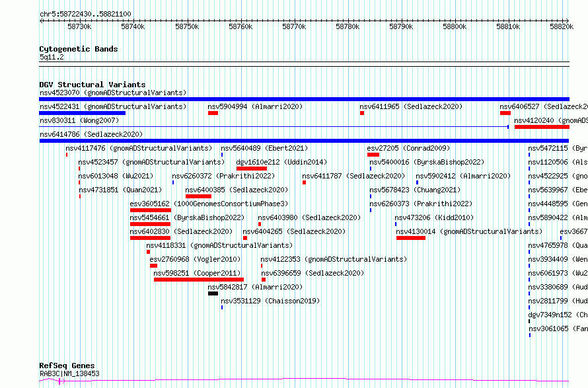Open nsv5454661 (ByrskaBishop2022) label

187,217
